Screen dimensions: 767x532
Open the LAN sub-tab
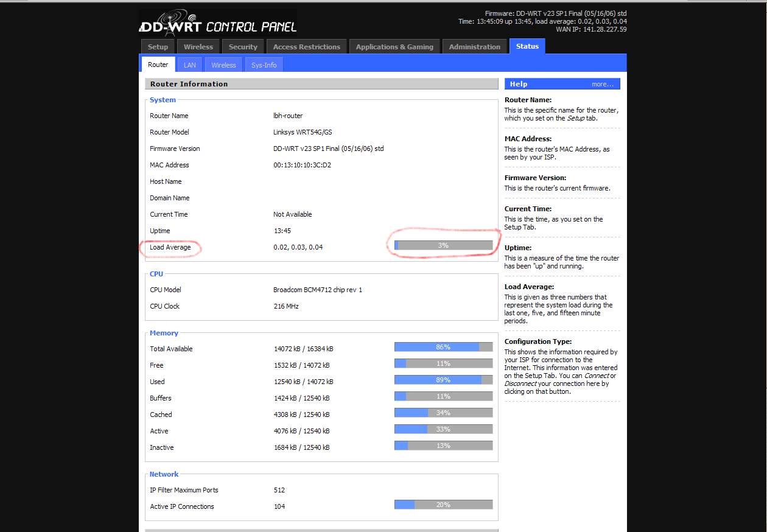[190, 65]
